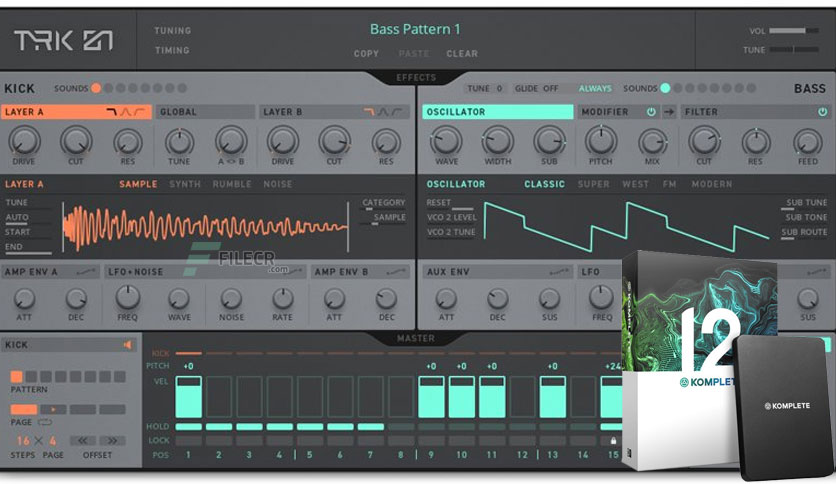Select lowpass filter shape in Layer A
This screenshot has height=484, width=836.
pyautogui.click(x=111, y=112)
